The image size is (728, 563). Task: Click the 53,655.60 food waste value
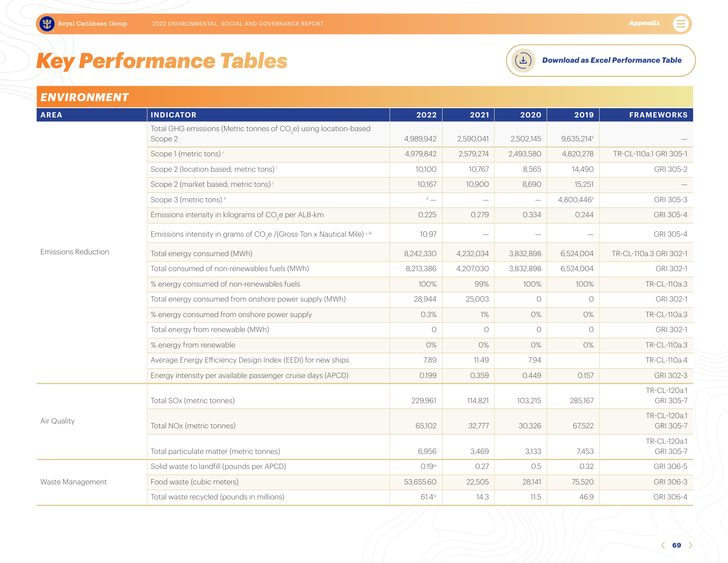[420, 482]
